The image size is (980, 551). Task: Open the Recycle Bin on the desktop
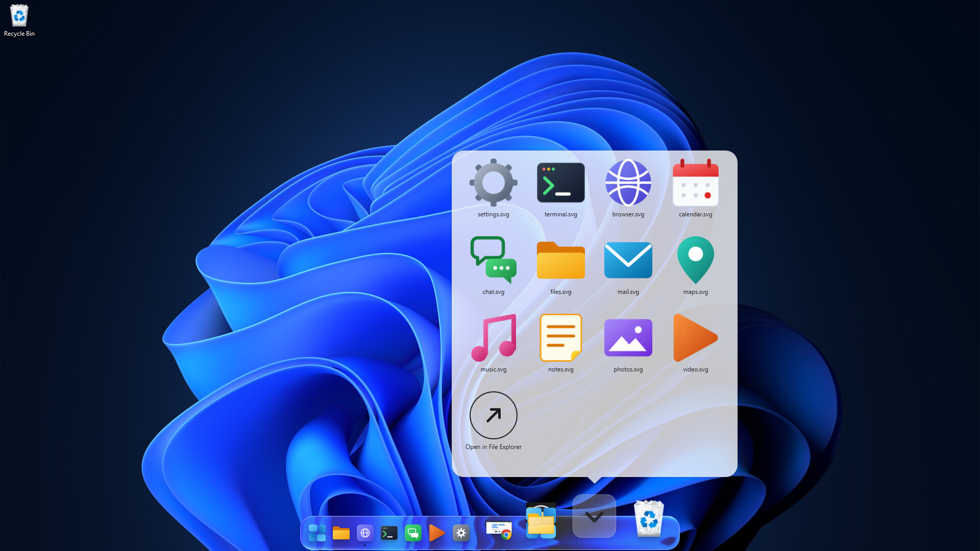click(19, 20)
